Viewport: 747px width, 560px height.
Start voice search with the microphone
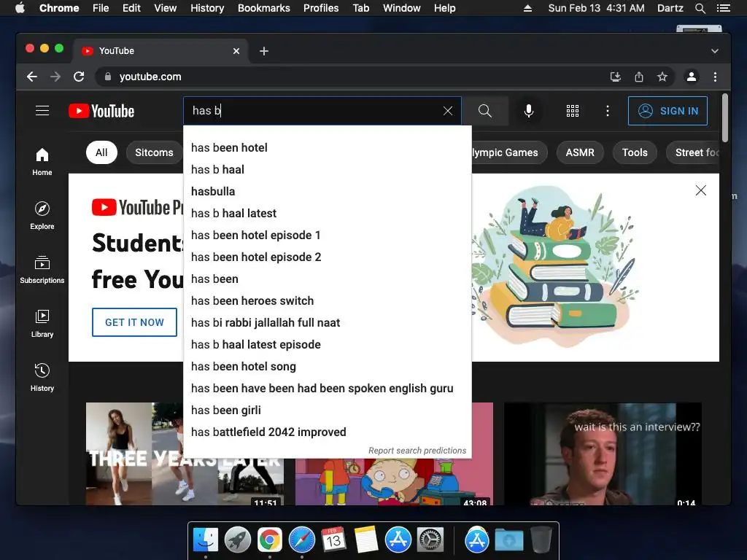click(529, 111)
